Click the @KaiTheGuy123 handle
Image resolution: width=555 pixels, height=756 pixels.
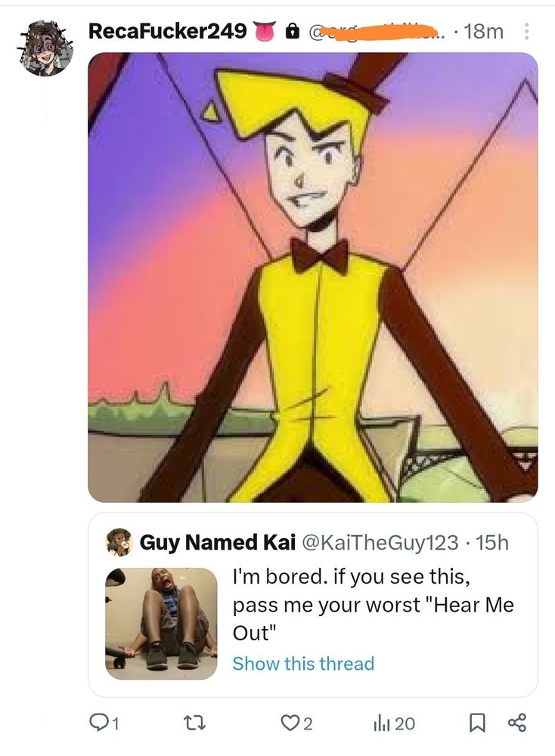point(380,542)
